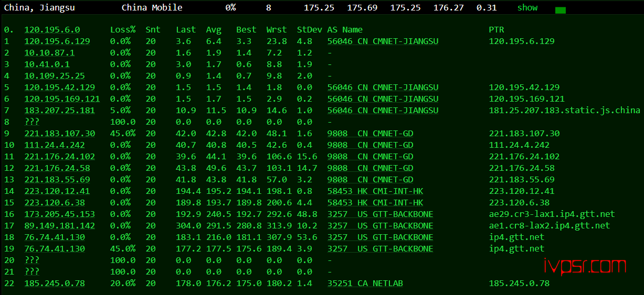The image size is (644, 295).
Task: Click the green status indicator beside show
Action: 560,10
